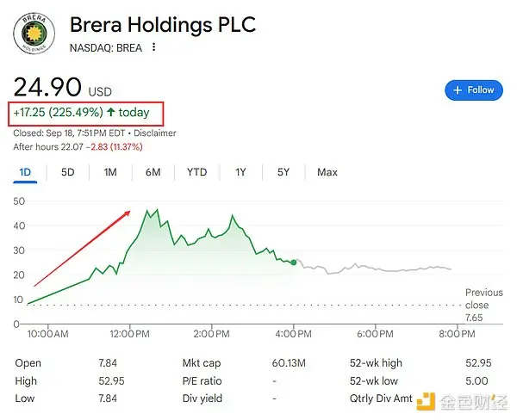Follow Brera Holdings stock
Viewport: 517px width, 420px height.
tap(474, 90)
